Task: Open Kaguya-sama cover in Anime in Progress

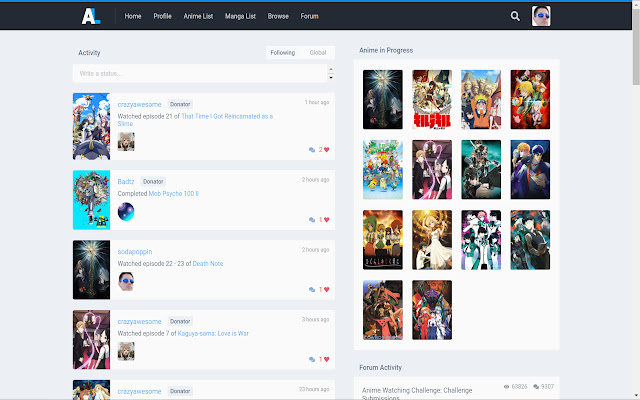Action: click(x=432, y=170)
